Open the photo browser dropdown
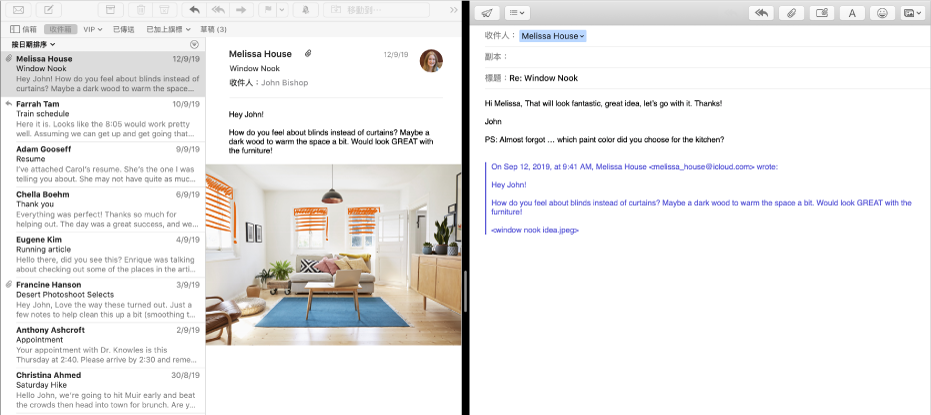Image resolution: width=931 pixels, height=415 pixels. tap(913, 13)
